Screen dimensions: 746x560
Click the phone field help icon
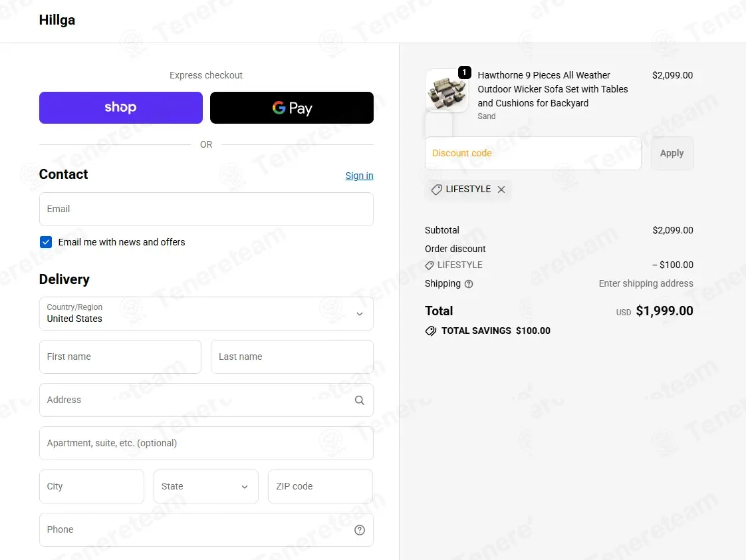point(359,529)
